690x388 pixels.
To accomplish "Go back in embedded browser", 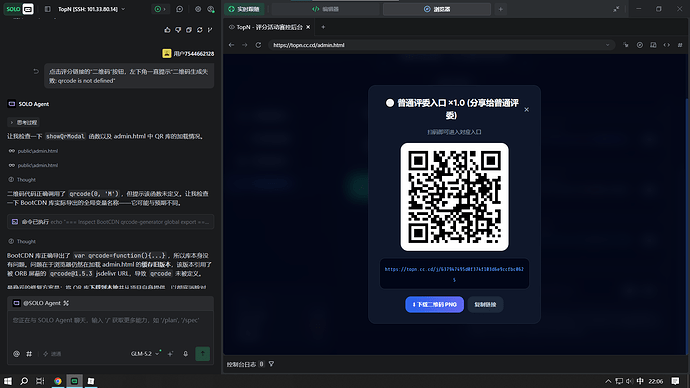I will (x=231, y=45).
